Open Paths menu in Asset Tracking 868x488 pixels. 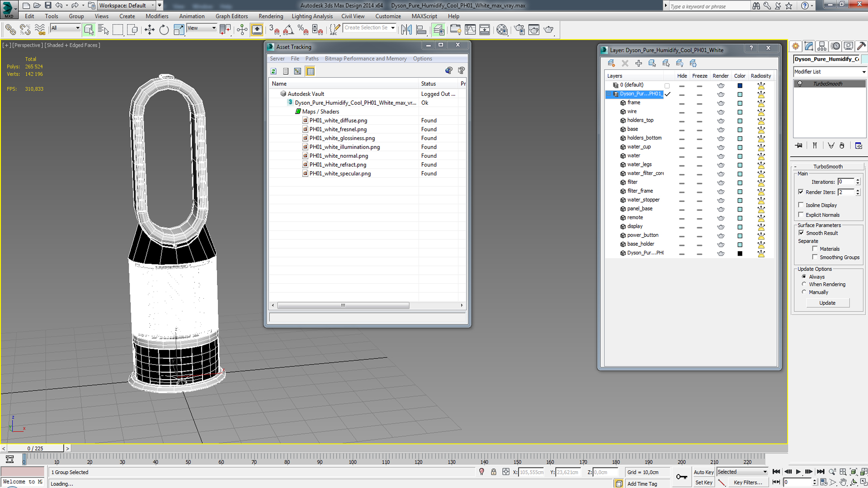coord(311,59)
